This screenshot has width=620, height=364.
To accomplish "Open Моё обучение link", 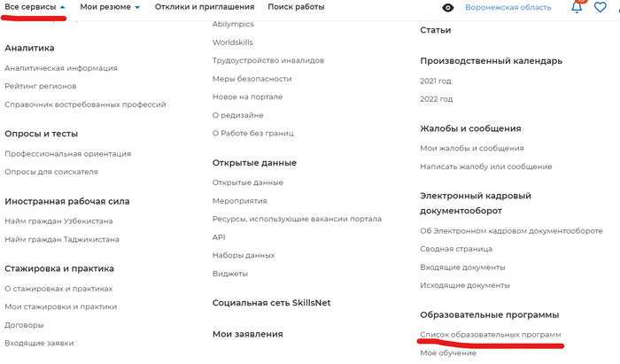I will (x=448, y=353).
